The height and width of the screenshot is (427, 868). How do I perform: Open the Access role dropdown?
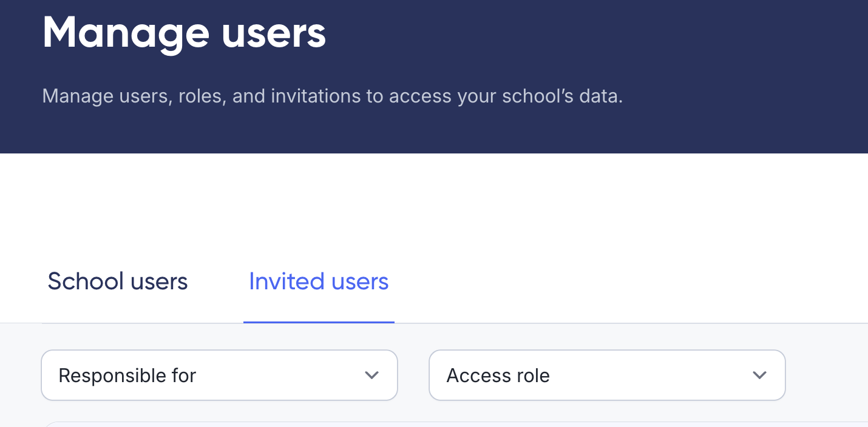click(x=607, y=375)
